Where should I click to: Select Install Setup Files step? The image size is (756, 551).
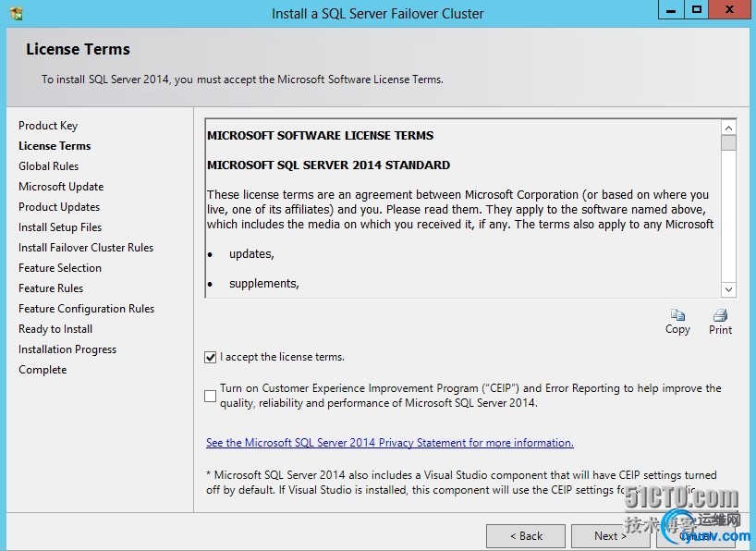60,227
